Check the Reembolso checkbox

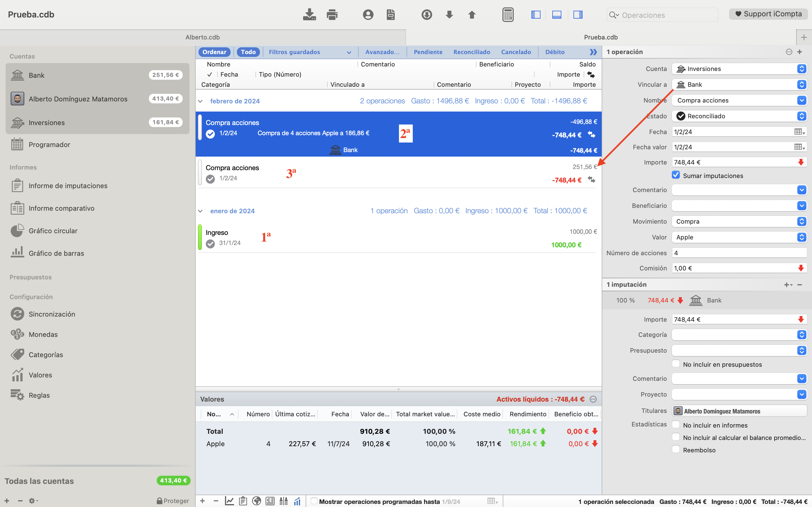point(676,449)
